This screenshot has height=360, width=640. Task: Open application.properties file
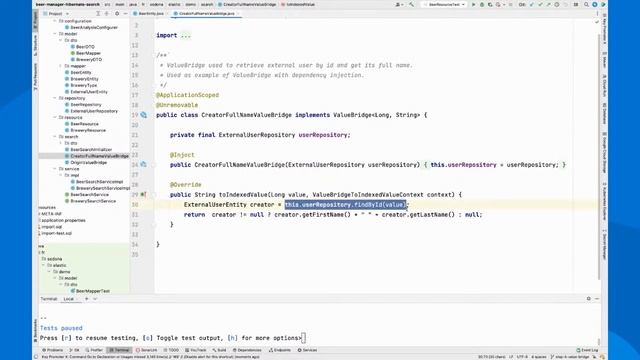pyautogui.click(x=62, y=220)
